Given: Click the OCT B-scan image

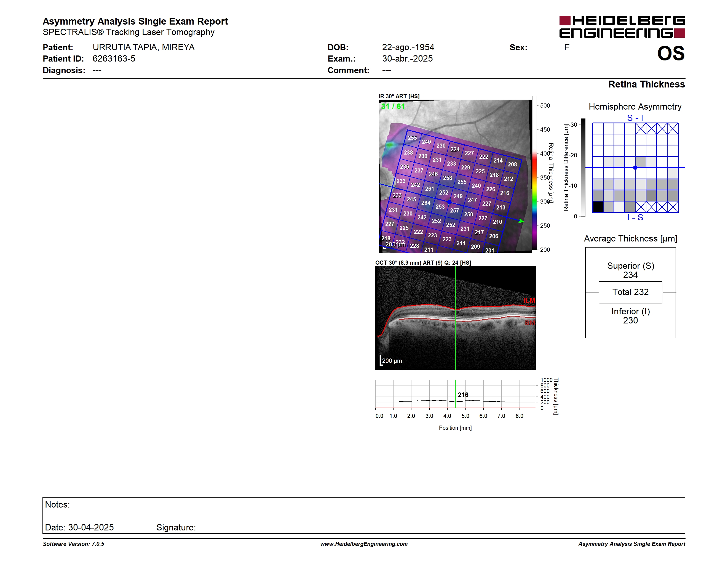Looking at the screenshot, I should click(x=455, y=318).
